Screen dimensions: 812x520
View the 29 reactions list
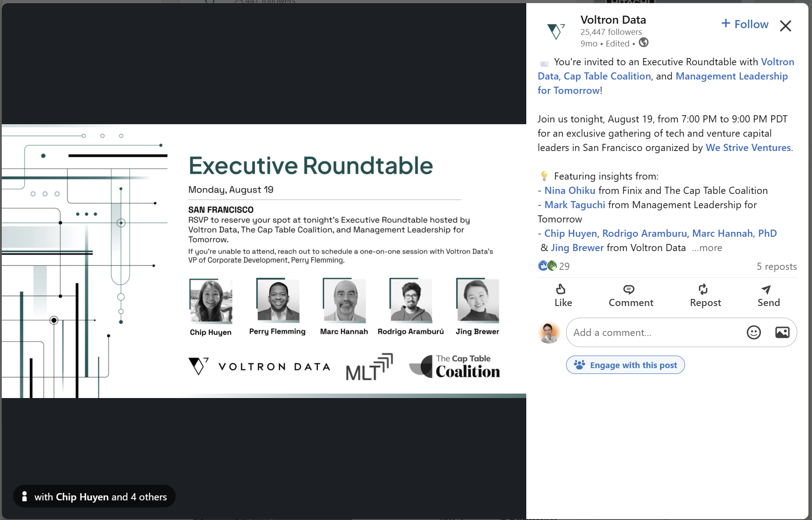tap(554, 266)
